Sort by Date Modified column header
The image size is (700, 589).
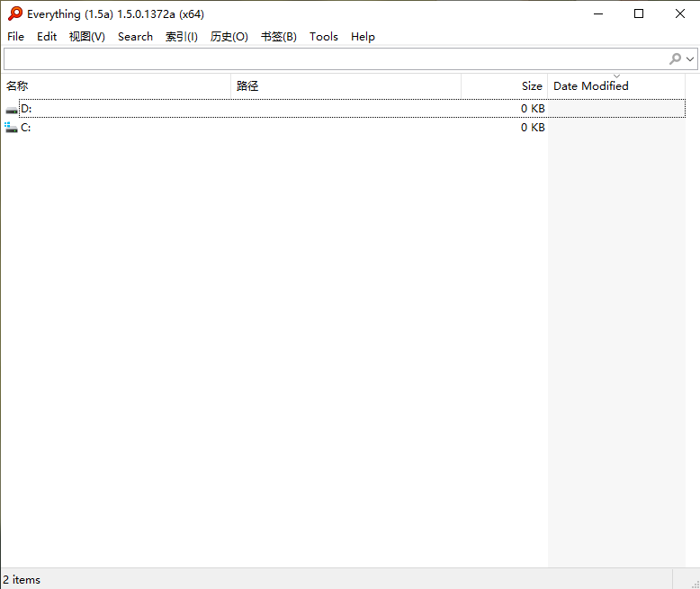[616, 86]
